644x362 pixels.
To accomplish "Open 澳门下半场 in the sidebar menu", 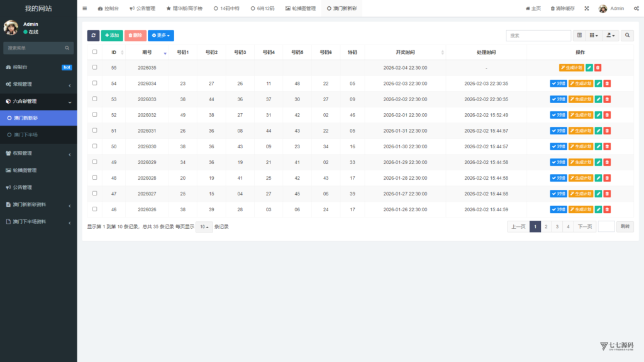I will point(26,134).
